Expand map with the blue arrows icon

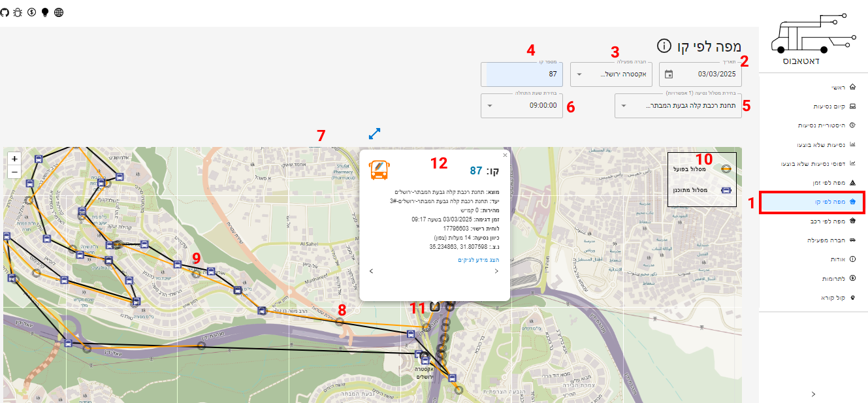pos(374,133)
